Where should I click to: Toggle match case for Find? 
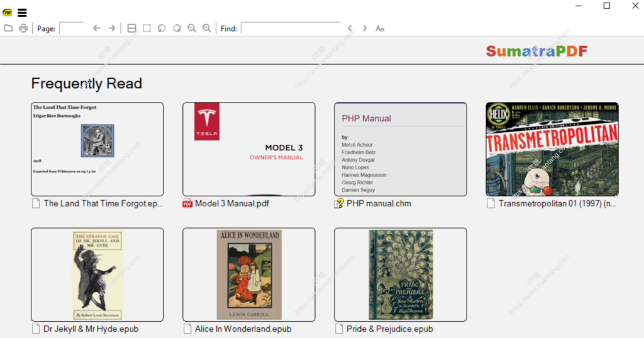pos(380,28)
